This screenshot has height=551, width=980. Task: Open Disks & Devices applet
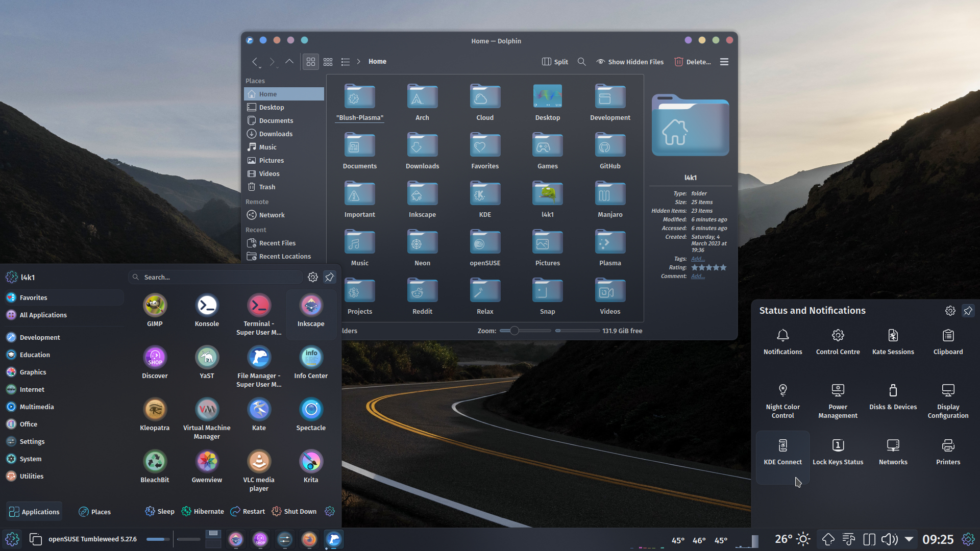coord(893,397)
